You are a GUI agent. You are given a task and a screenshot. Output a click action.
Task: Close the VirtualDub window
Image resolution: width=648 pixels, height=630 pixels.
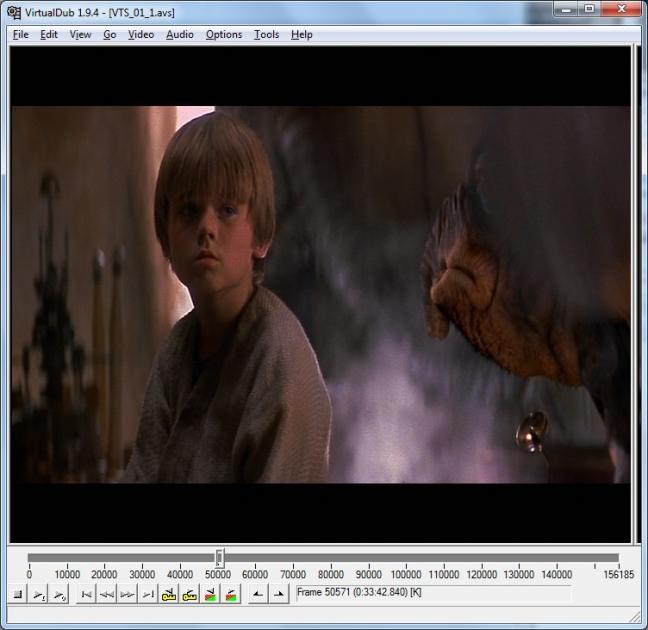[622, 9]
